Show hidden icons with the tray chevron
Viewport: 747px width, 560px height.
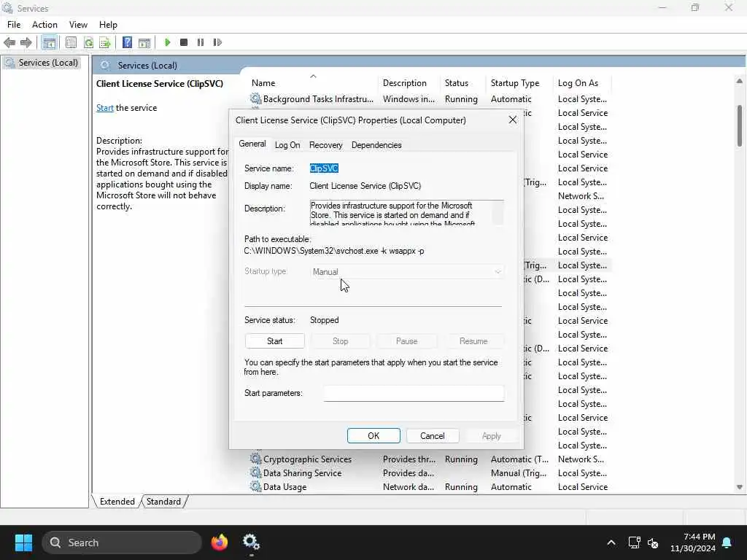tap(611, 542)
